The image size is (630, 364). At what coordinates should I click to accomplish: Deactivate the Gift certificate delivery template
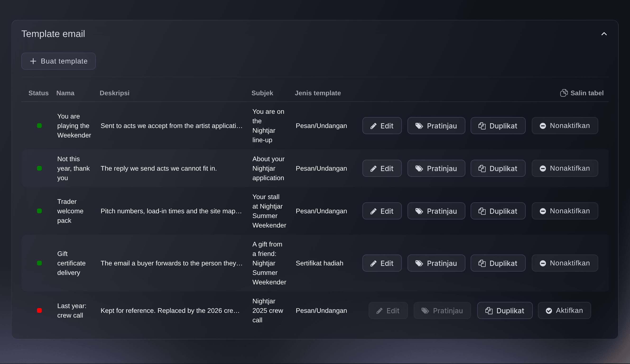click(x=565, y=263)
